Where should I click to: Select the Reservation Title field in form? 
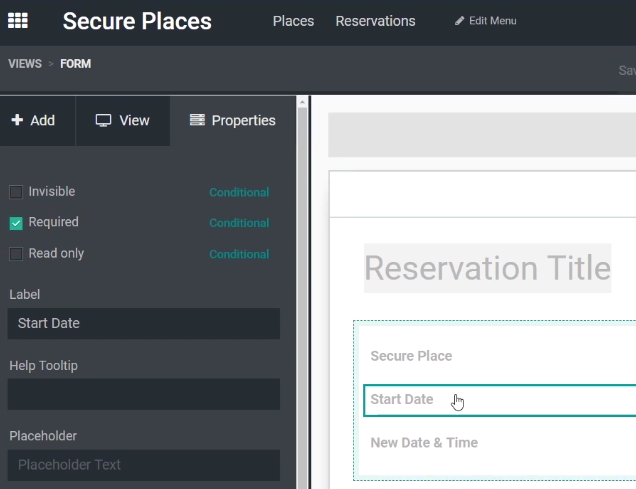(x=488, y=268)
